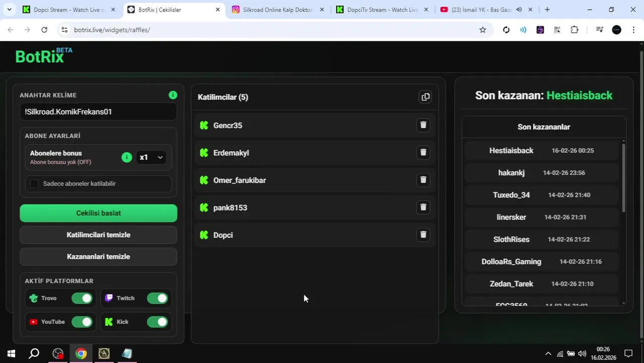Open notification center in taskbar

pyautogui.click(x=628, y=353)
